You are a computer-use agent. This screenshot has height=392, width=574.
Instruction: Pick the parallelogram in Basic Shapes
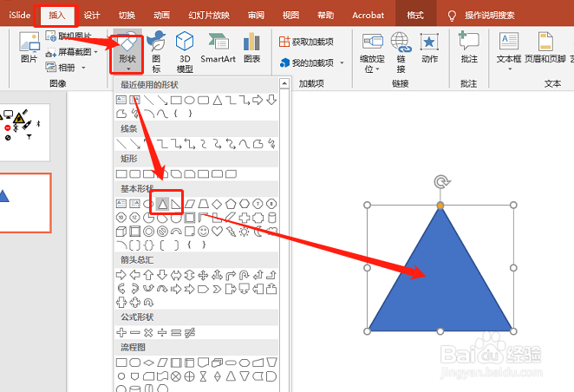[x=190, y=204]
